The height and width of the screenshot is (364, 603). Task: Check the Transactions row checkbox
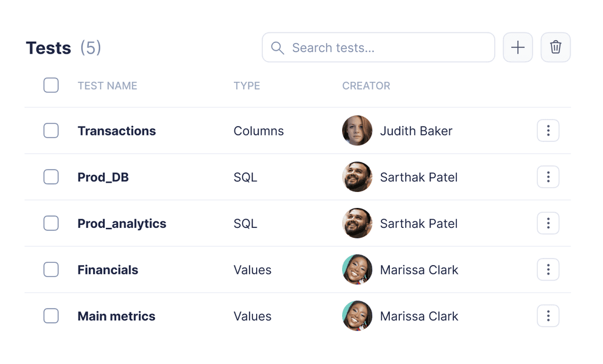coord(51,130)
